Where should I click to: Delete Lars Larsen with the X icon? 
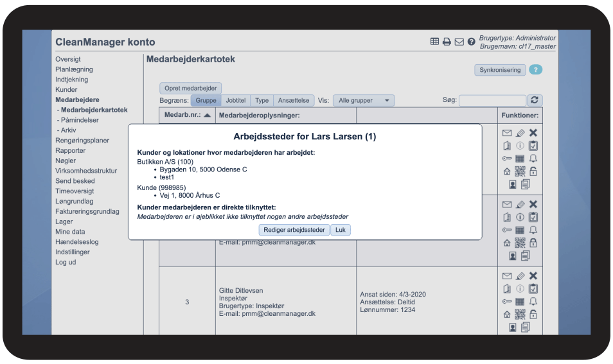coord(533,133)
